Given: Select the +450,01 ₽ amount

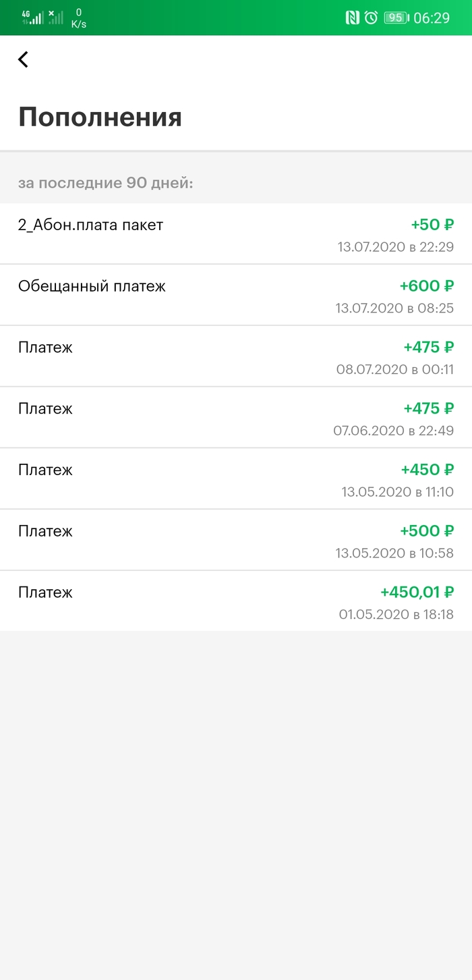Looking at the screenshot, I should point(417,593).
